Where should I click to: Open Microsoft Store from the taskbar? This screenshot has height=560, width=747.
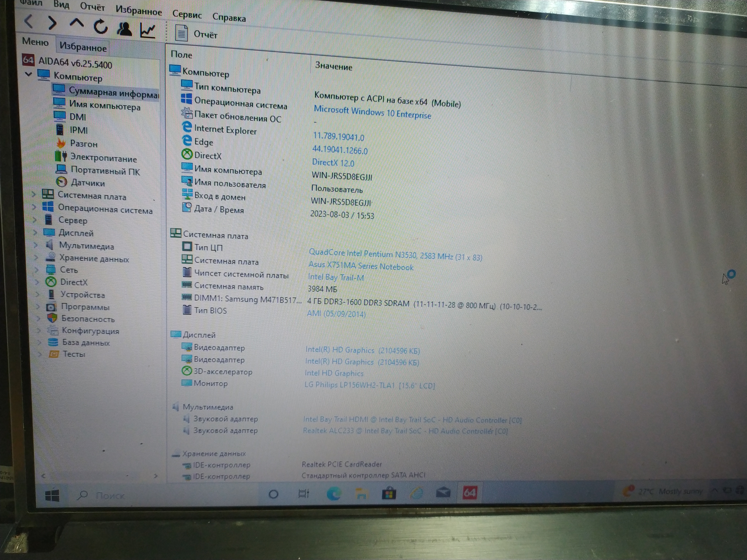[389, 493]
